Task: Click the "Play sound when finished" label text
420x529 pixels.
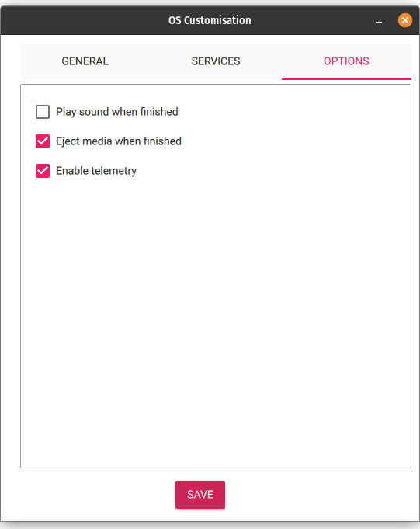Action: pos(117,112)
